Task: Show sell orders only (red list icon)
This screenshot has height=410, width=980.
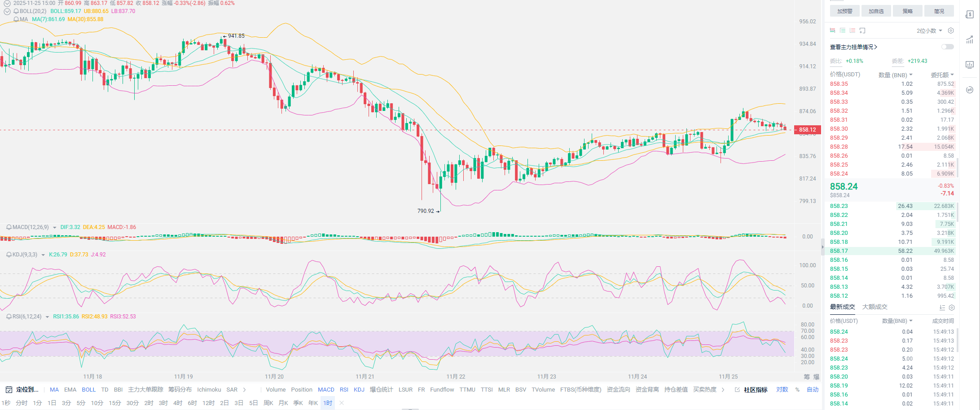Action: [x=853, y=31]
